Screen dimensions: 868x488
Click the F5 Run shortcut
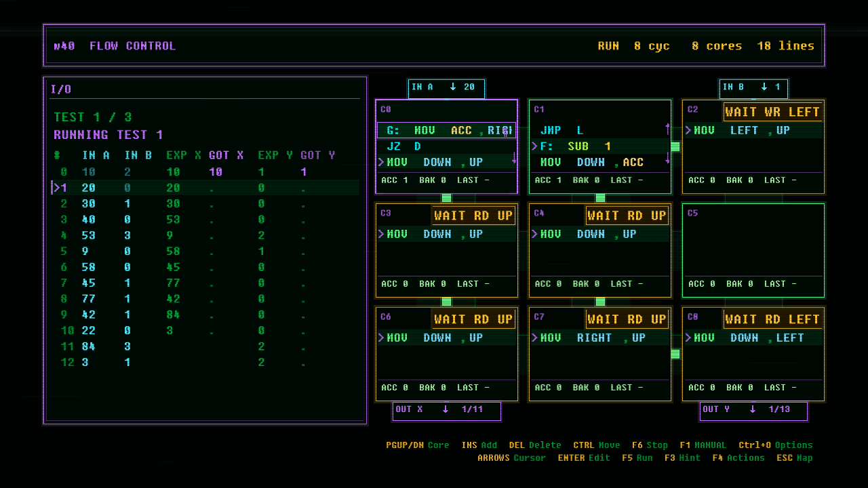click(637, 458)
